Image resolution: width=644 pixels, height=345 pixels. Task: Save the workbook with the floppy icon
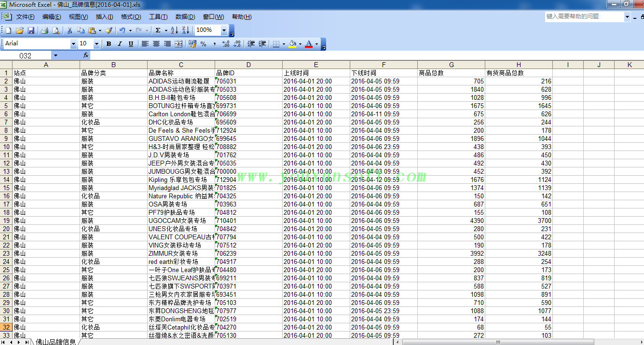(31, 30)
